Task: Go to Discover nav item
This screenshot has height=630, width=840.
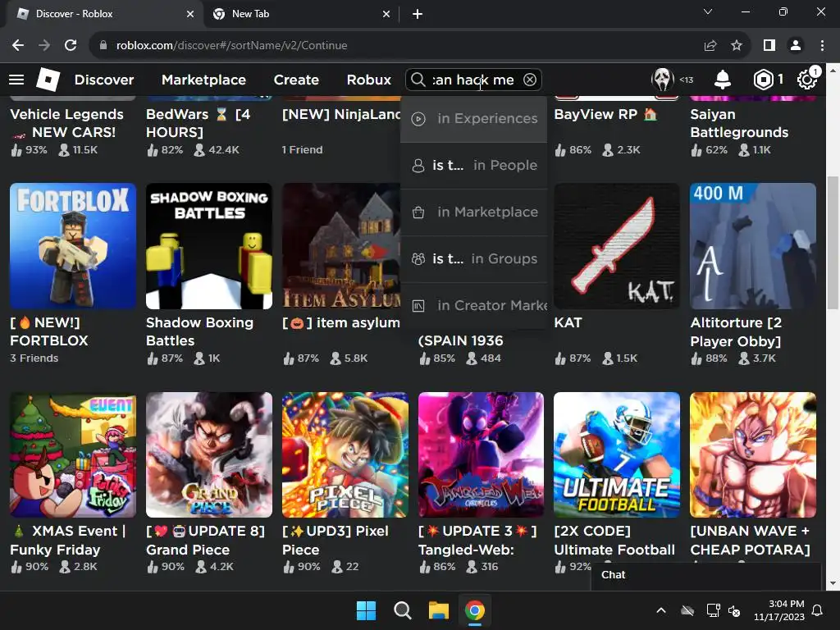Action: pos(104,80)
